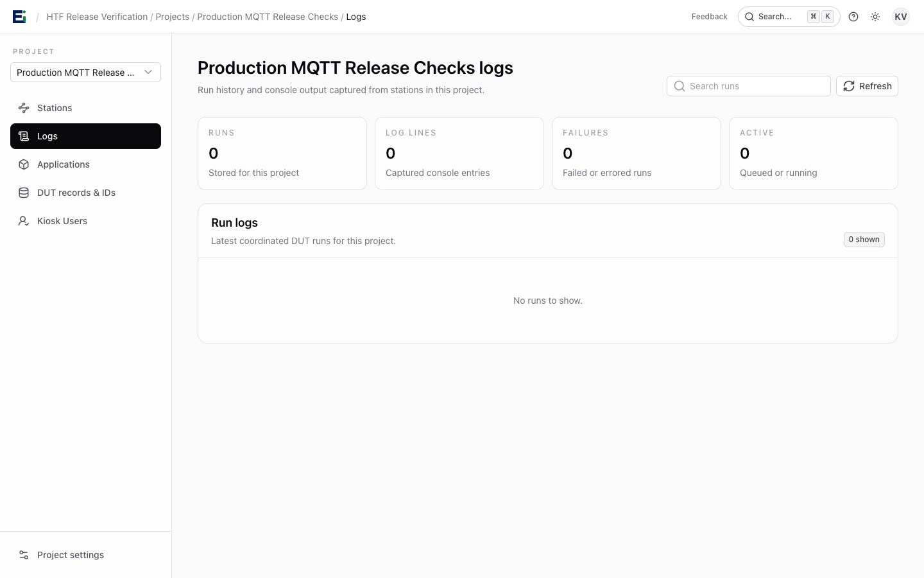The height and width of the screenshot is (578, 924).
Task: Open Project settings
Action: point(85,555)
